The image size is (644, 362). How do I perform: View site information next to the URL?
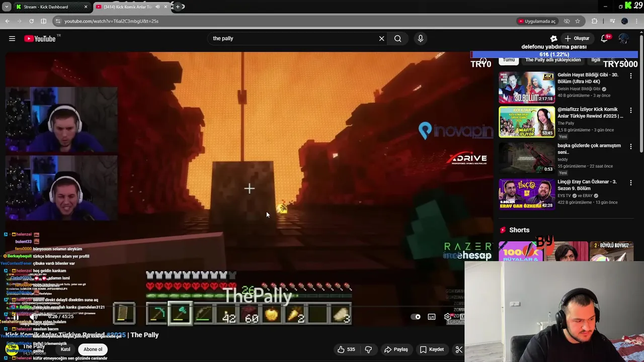pos(58,21)
